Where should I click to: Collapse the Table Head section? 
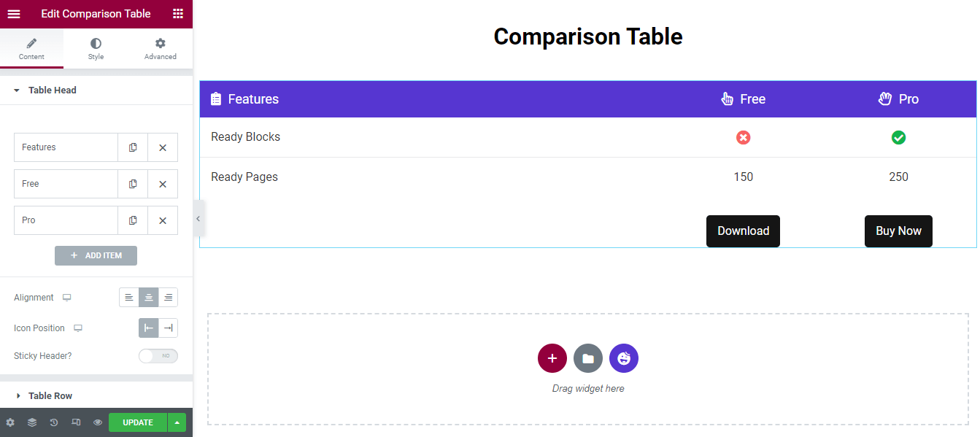(x=51, y=90)
